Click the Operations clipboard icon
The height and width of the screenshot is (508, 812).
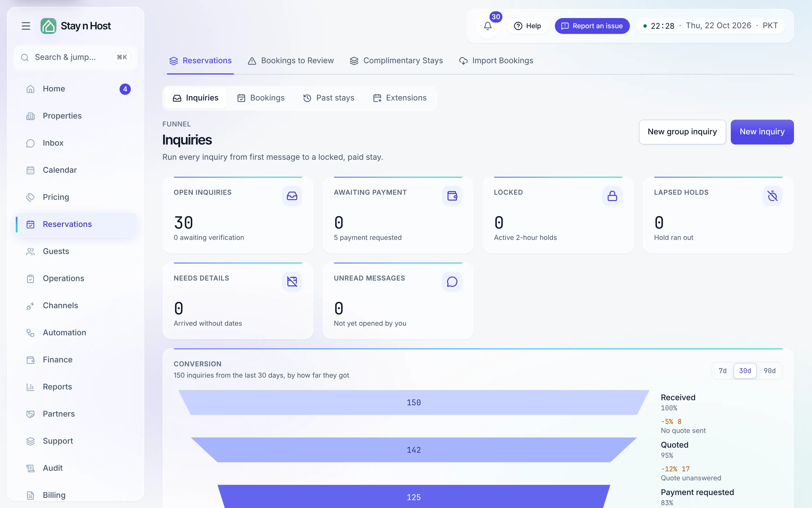pos(30,279)
